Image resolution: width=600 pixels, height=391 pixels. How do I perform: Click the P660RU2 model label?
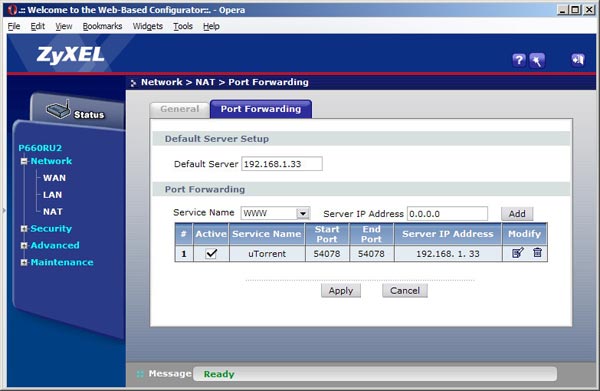pyautogui.click(x=40, y=148)
